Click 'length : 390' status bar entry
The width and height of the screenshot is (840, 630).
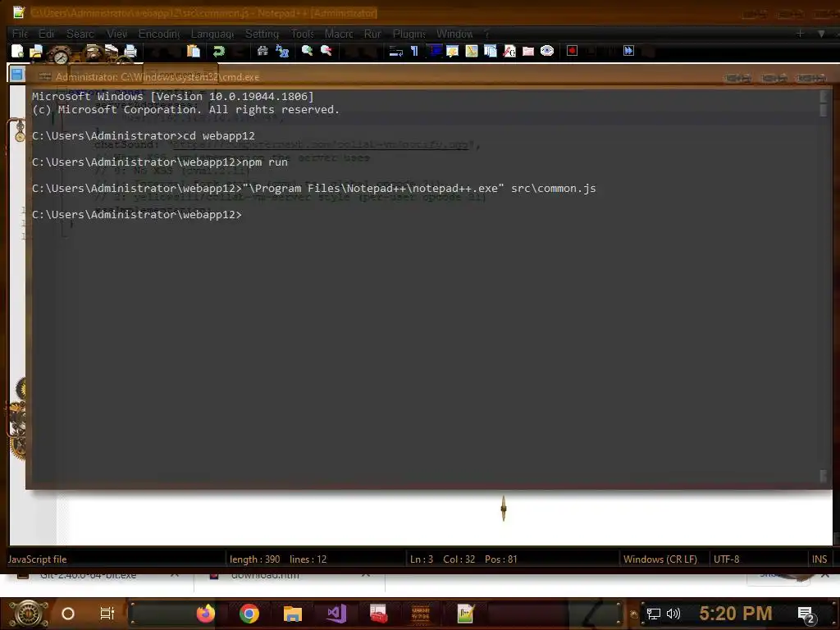tap(255, 559)
